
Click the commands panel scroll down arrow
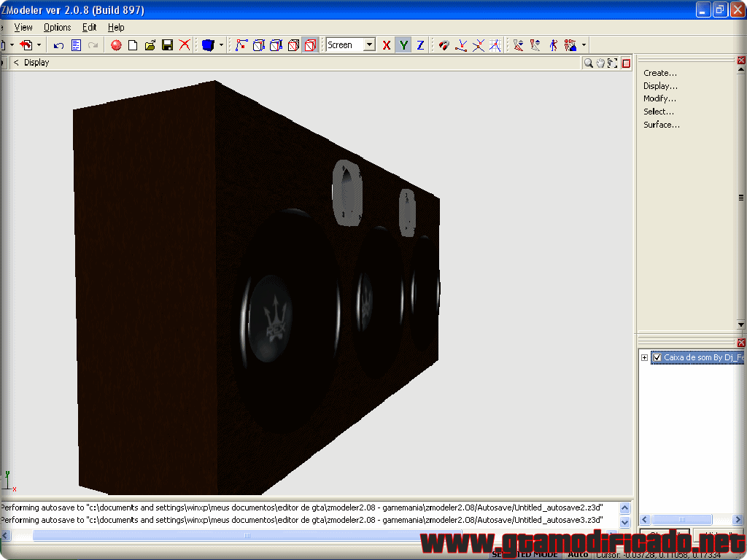click(x=741, y=324)
